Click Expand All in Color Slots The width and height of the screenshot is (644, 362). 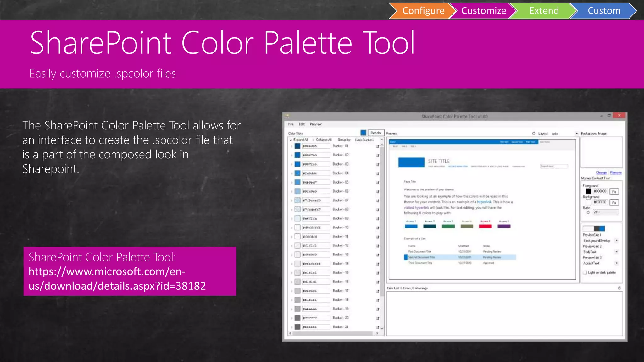[x=301, y=140]
